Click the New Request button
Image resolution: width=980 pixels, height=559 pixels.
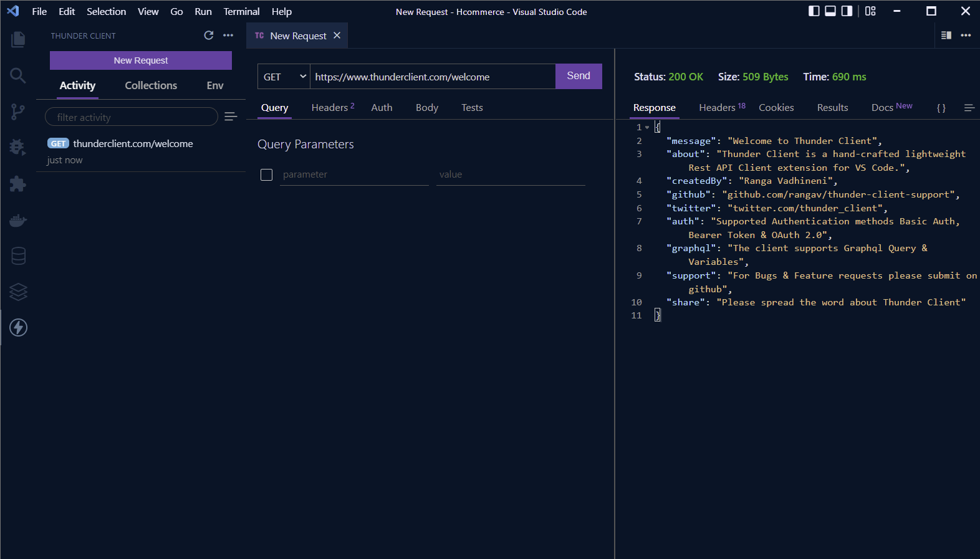point(141,60)
